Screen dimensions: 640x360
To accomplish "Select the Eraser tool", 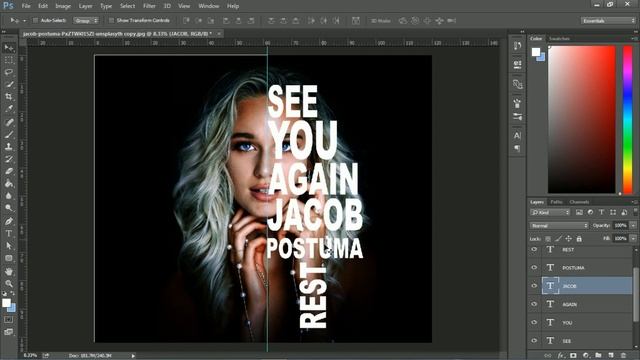I will pos(9,171).
